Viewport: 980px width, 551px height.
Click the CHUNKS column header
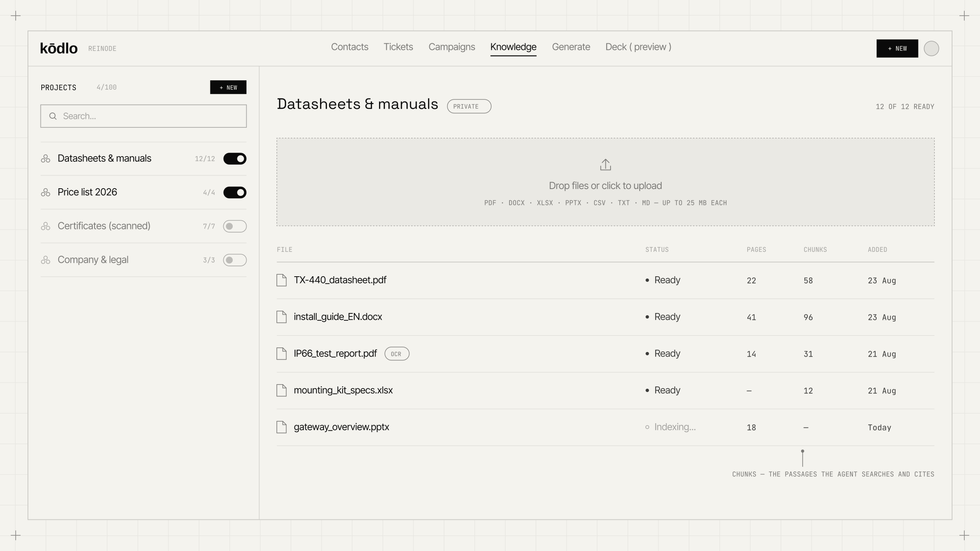click(x=815, y=249)
